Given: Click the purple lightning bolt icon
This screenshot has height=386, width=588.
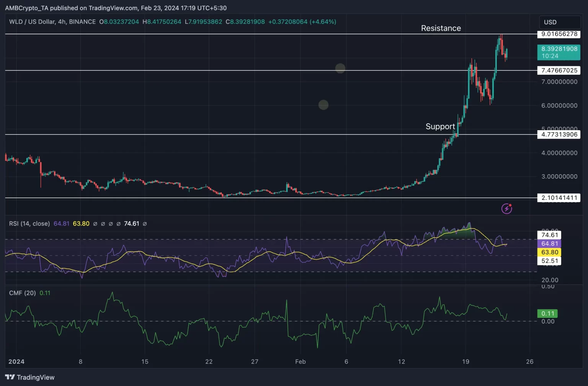Looking at the screenshot, I should point(506,208).
